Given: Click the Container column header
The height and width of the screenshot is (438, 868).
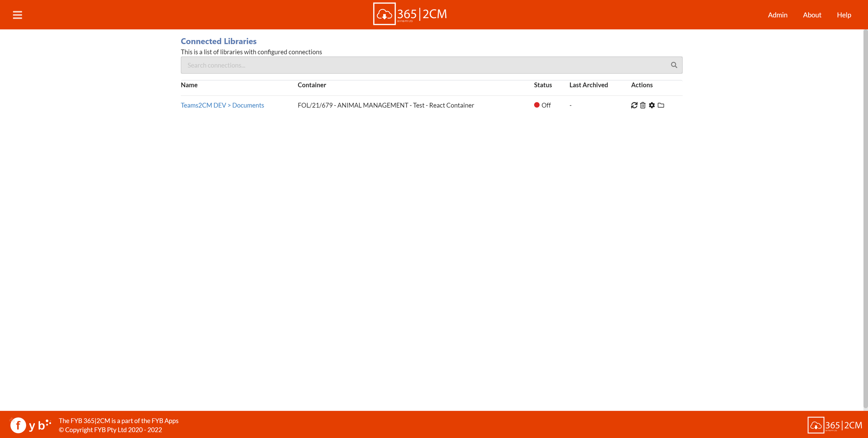Looking at the screenshot, I should [312, 85].
